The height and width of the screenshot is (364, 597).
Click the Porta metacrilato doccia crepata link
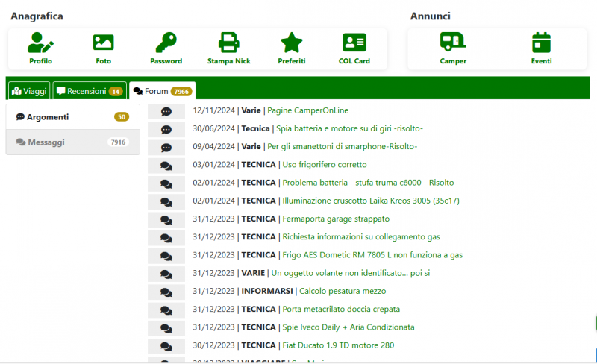[340, 309]
